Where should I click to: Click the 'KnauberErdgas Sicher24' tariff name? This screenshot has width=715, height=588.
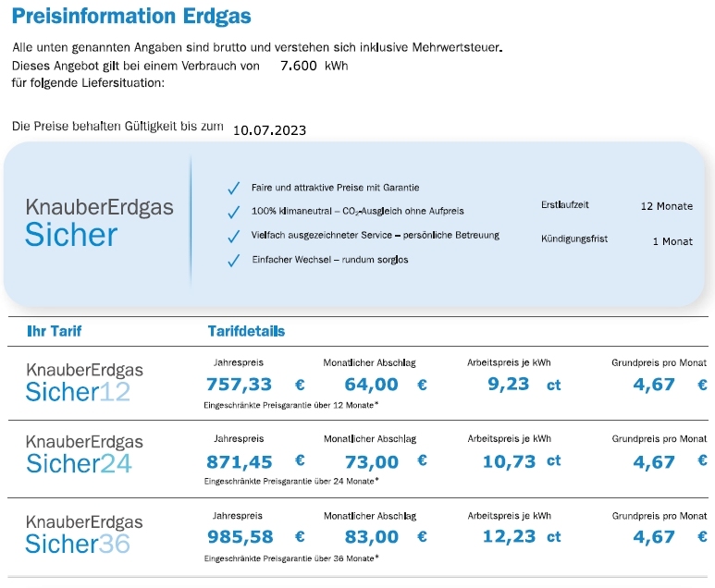84,454
